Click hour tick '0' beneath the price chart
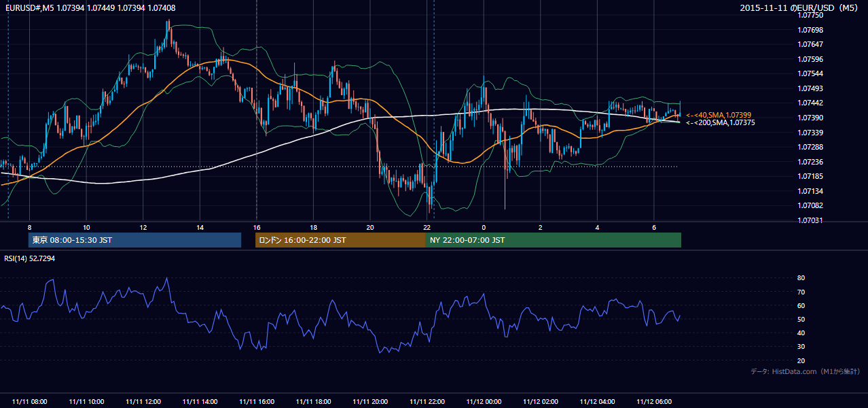 click(484, 227)
